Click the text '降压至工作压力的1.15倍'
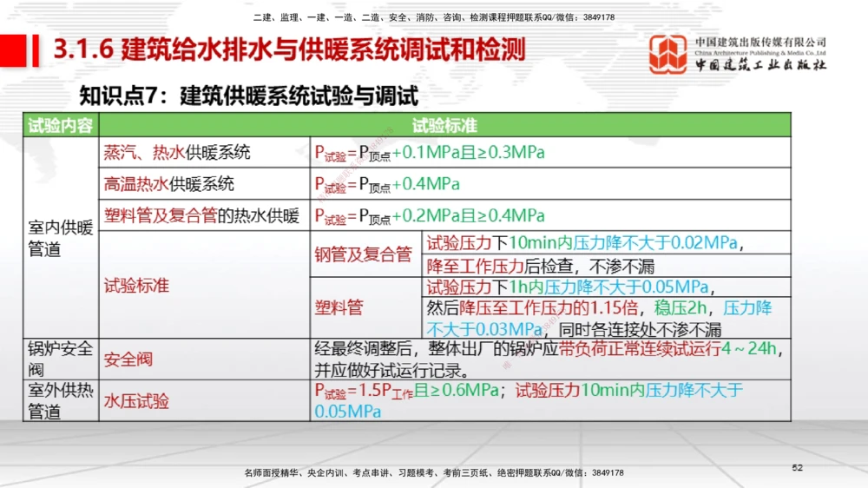 (549, 307)
